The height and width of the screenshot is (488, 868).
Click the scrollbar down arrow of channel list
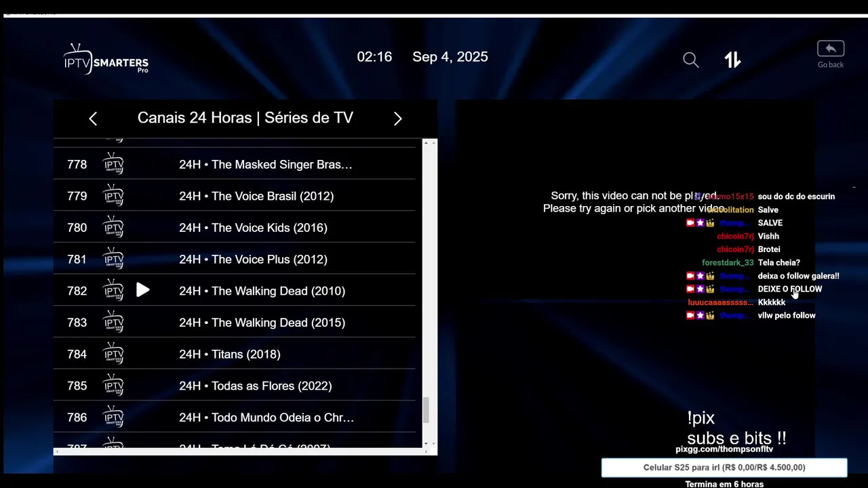point(426,443)
